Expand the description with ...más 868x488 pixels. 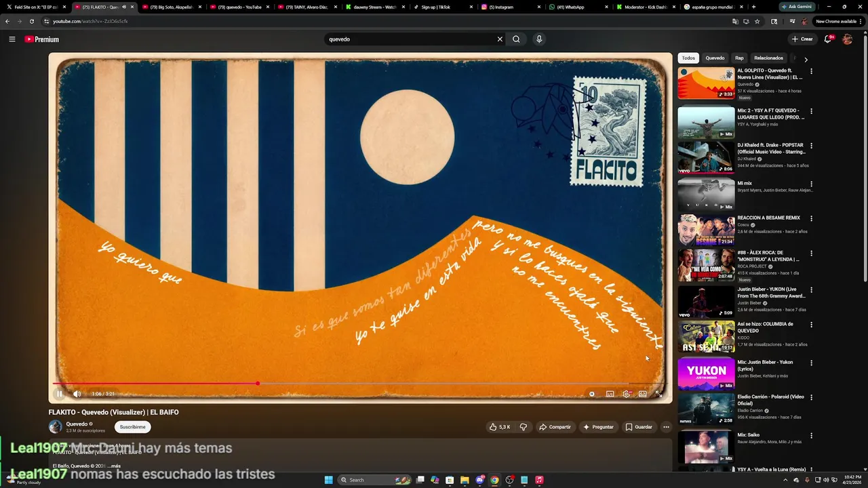pos(114,466)
